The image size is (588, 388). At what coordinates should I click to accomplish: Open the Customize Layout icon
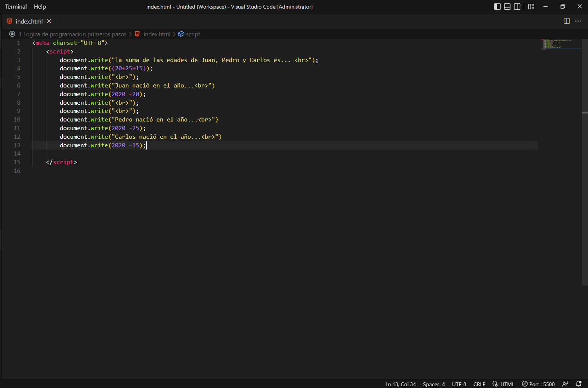tap(531, 7)
